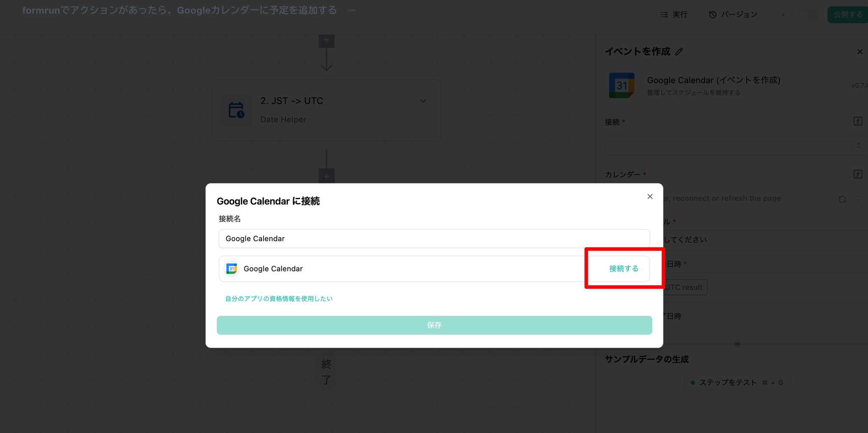The width and height of the screenshot is (868, 433).
Task: Click the サンプルデータの生成 heading
Action: (647, 359)
